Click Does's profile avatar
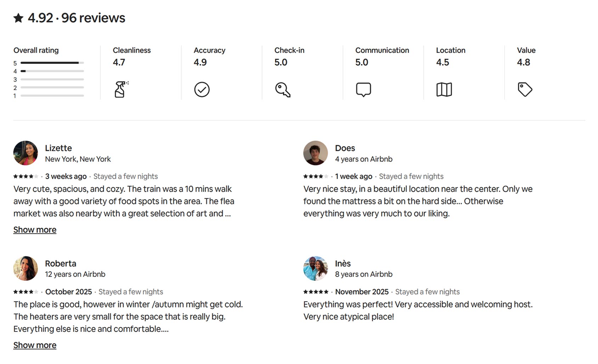The width and height of the screenshot is (598, 364). click(x=315, y=153)
